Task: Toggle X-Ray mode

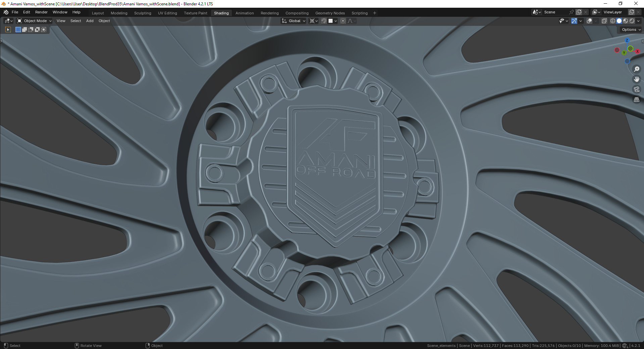Action: [x=604, y=21]
